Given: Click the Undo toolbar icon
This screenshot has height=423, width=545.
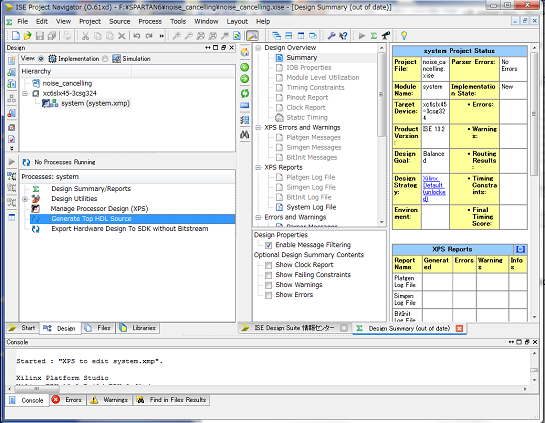Looking at the screenshot, I should [137, 35].
